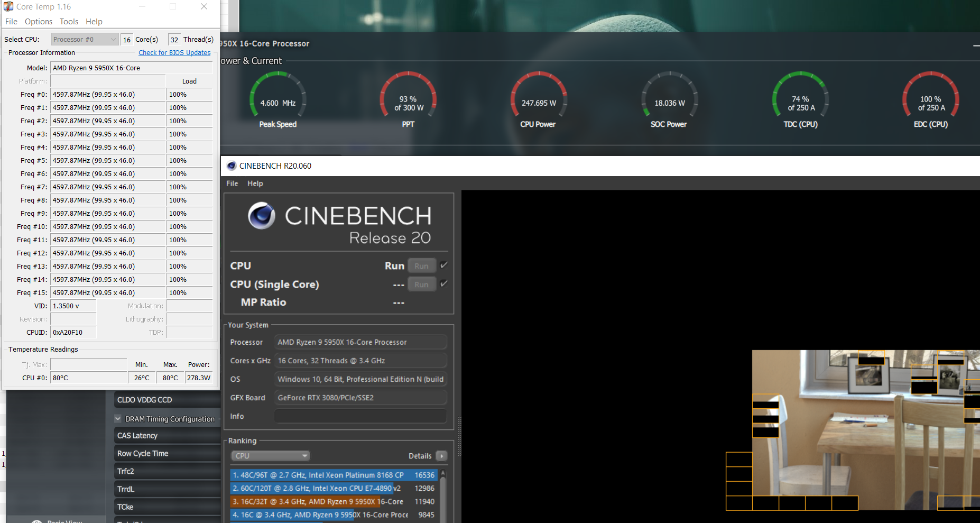
Task: Click the CPU #0 temperature '80°C' field
Action: (x=89, y=378)
